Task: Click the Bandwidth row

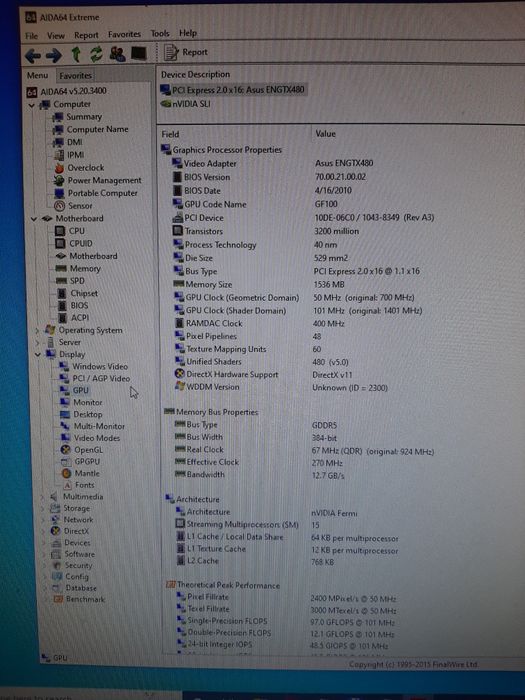Action: point(260,475)
